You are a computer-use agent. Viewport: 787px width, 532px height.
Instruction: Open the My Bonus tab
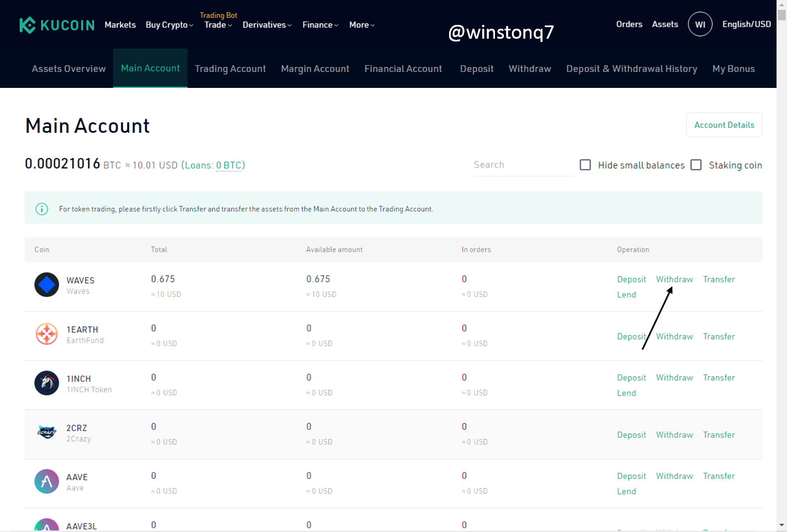[733, 69]
